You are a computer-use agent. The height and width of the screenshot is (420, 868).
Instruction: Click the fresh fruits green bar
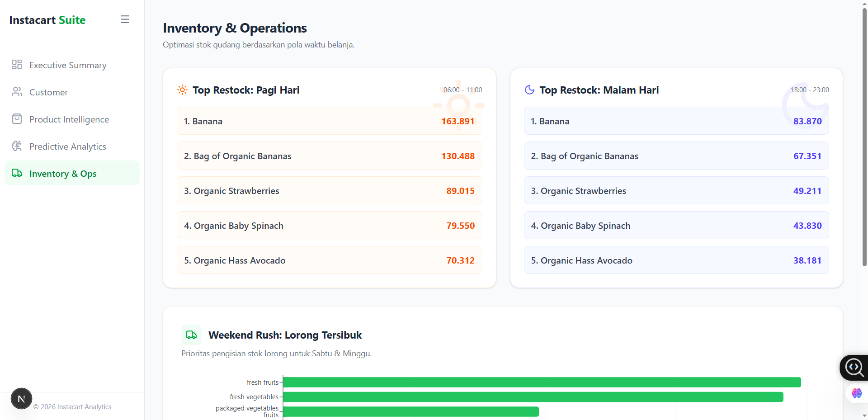coord(542,382)
